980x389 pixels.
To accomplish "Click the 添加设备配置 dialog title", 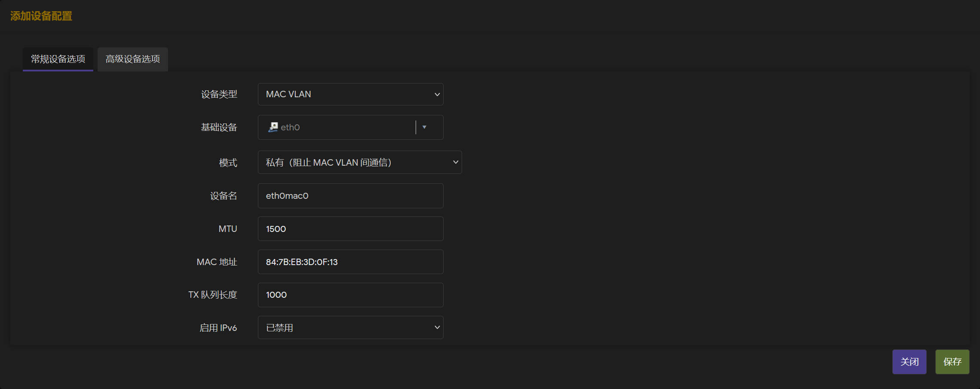I will point(41,16).
